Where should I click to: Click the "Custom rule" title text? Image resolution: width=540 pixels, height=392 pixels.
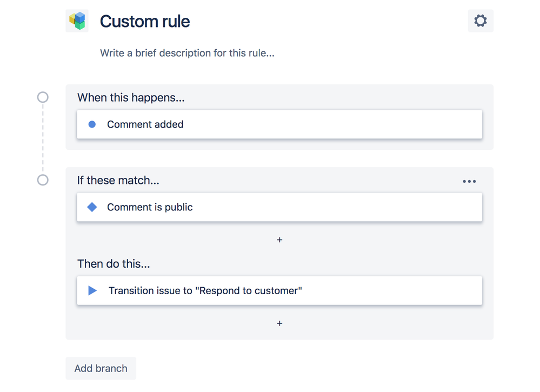click(145, 22)
